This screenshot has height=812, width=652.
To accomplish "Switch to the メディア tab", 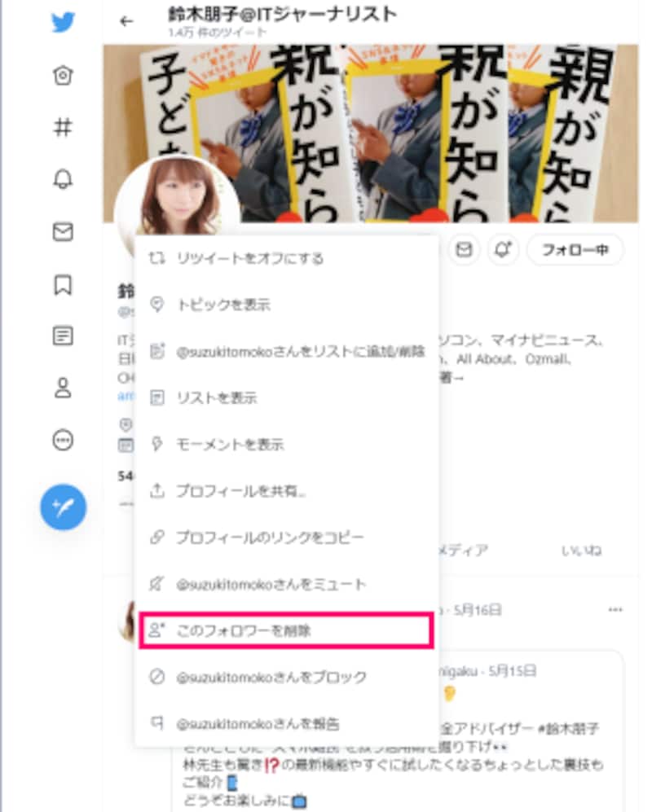I will [464, 550].
